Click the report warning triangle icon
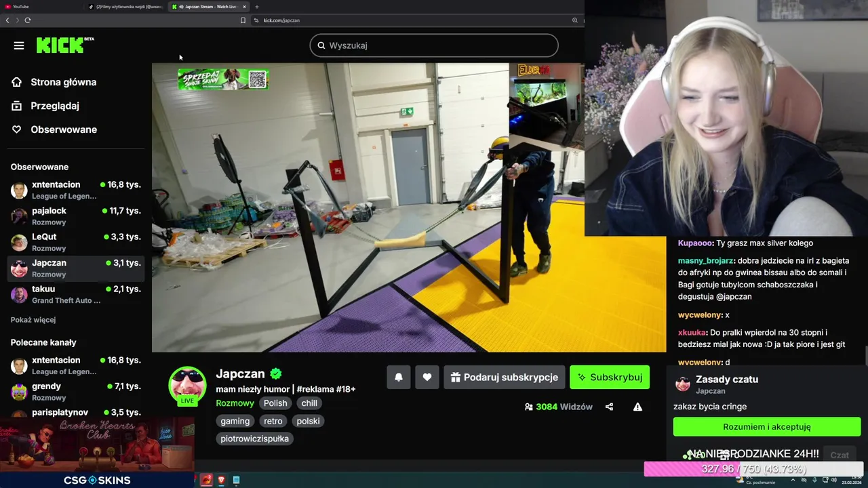This screenshot has height=488, width=868. tap(637, 407)
